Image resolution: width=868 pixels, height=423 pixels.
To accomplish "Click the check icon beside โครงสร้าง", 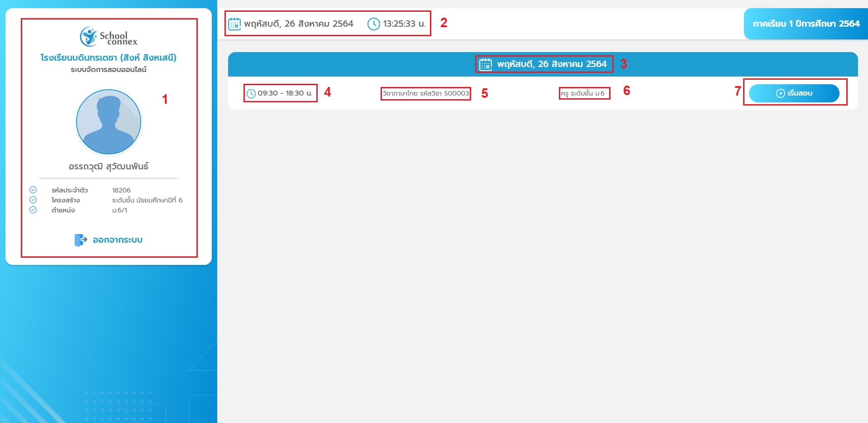I will pyautogui.click(x=33, y=200).
